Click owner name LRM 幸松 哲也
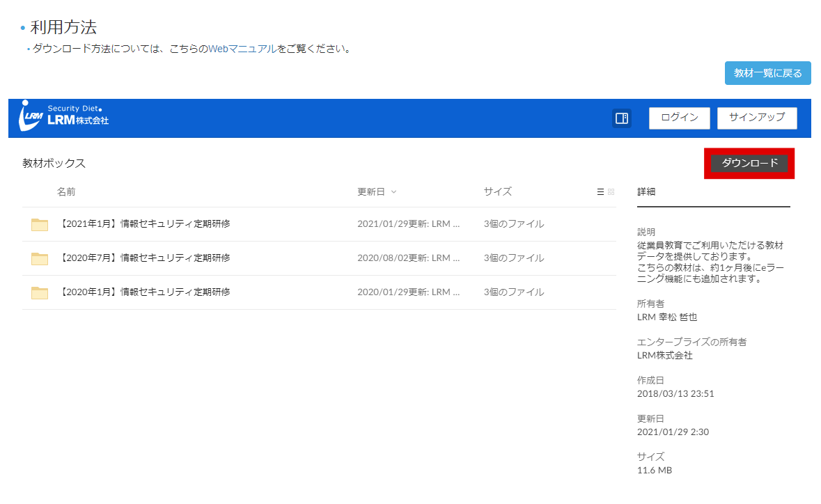The width and height of the screenshot is (821, 504). [x=666, y=317]
